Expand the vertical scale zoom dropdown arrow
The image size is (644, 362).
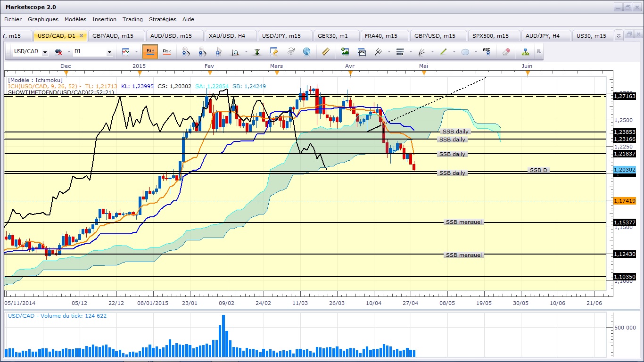pyautogui.click(x=245, y=52)
